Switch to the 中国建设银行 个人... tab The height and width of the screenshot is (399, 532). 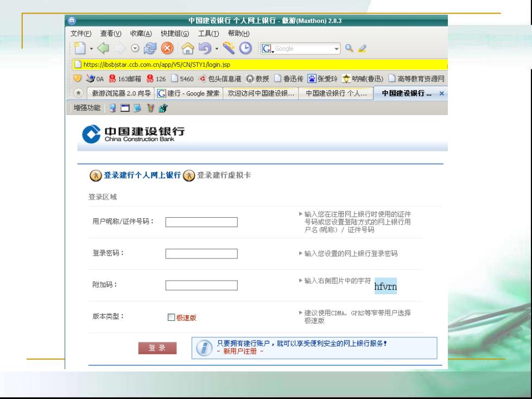336,93
